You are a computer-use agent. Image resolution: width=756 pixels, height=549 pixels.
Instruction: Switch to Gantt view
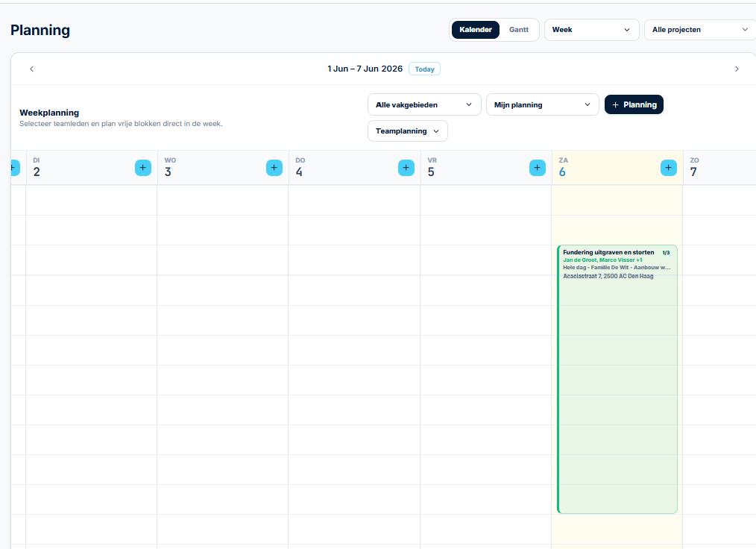pyautogui.click(x=519, y=30)
